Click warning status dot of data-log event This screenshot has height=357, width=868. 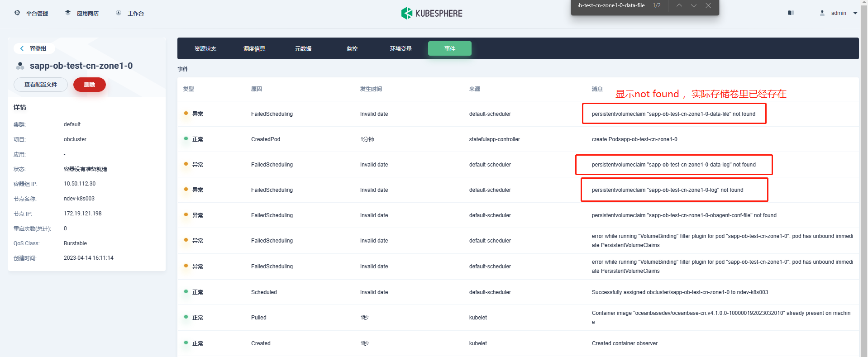(x=186, y=164)
